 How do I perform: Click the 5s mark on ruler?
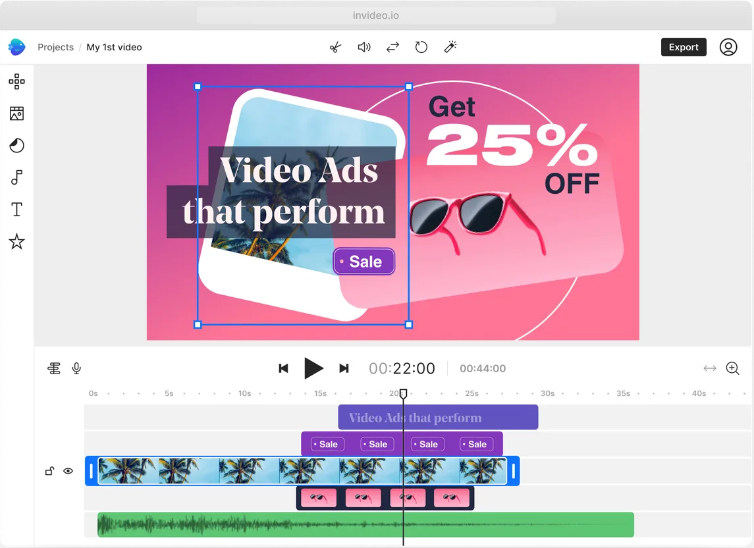click(x=169, y=394)
